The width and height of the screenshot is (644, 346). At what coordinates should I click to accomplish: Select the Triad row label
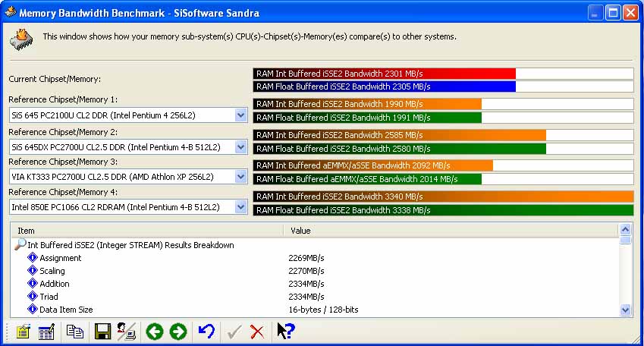pyautogui.click(x=49, y=297)
